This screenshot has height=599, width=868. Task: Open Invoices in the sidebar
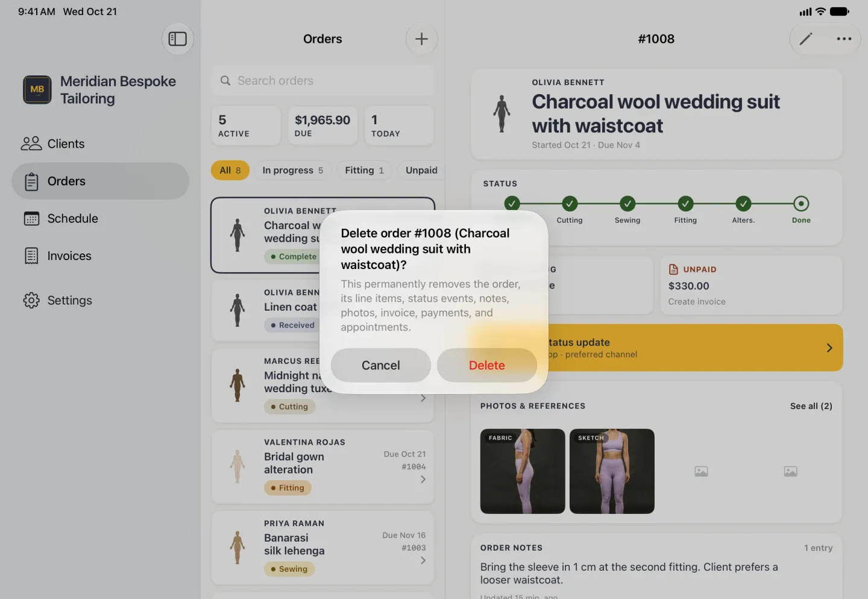pos(100,256)
